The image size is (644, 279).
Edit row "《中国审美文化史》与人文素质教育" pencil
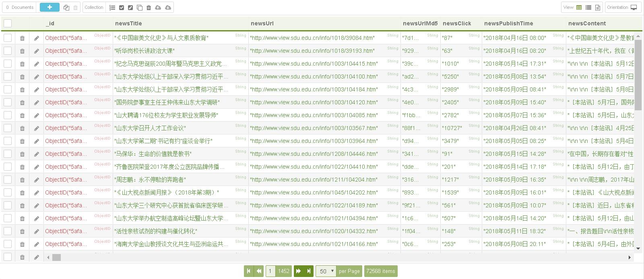click(36, 38)
